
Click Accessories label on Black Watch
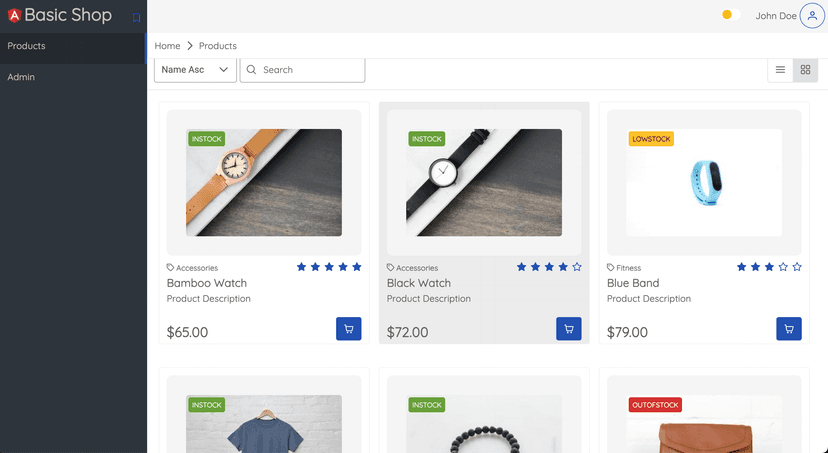417,268
